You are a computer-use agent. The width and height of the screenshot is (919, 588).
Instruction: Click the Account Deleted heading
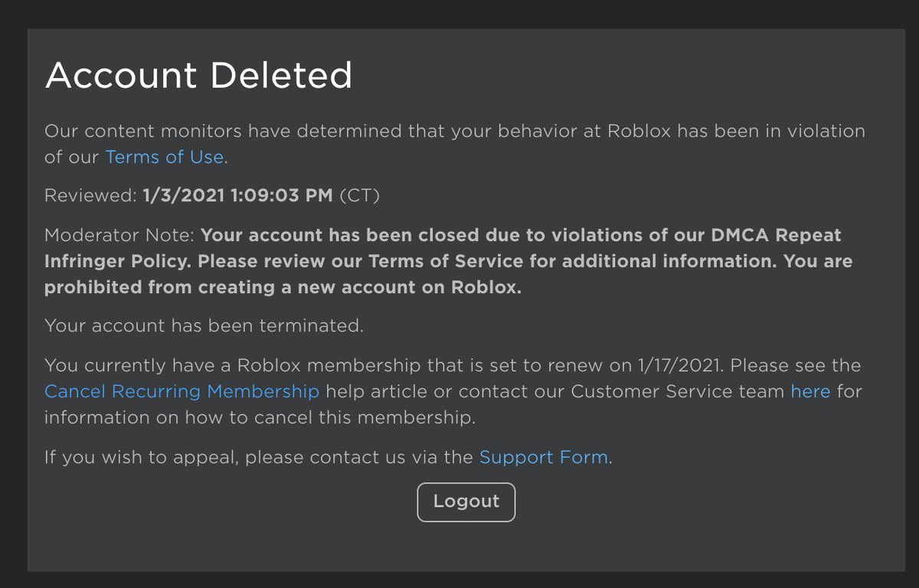point(199,75)
